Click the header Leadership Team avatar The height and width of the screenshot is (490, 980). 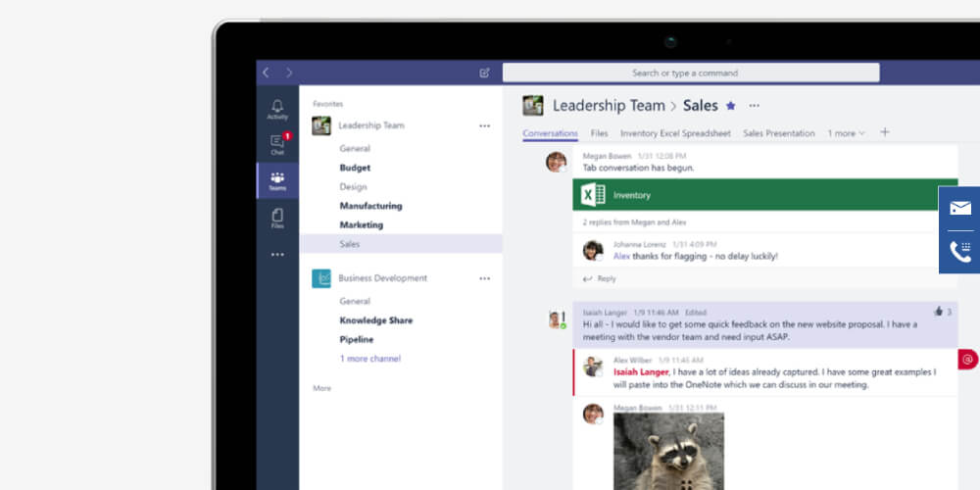533,106
